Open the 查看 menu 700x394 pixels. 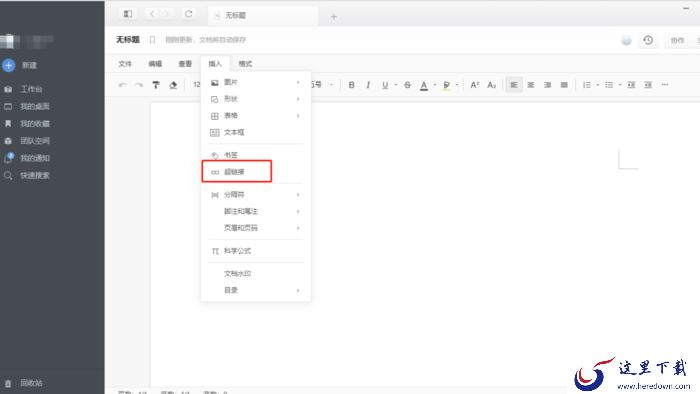click(x=185, y=64)
